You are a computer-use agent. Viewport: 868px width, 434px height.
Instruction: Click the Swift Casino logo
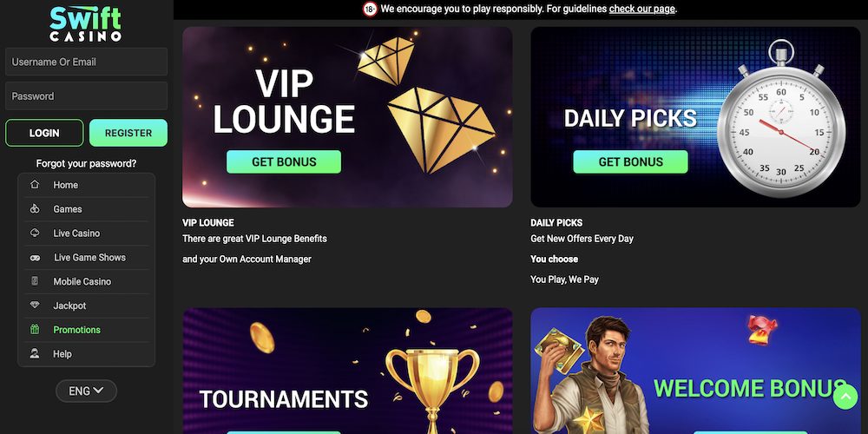click(86, 23)
